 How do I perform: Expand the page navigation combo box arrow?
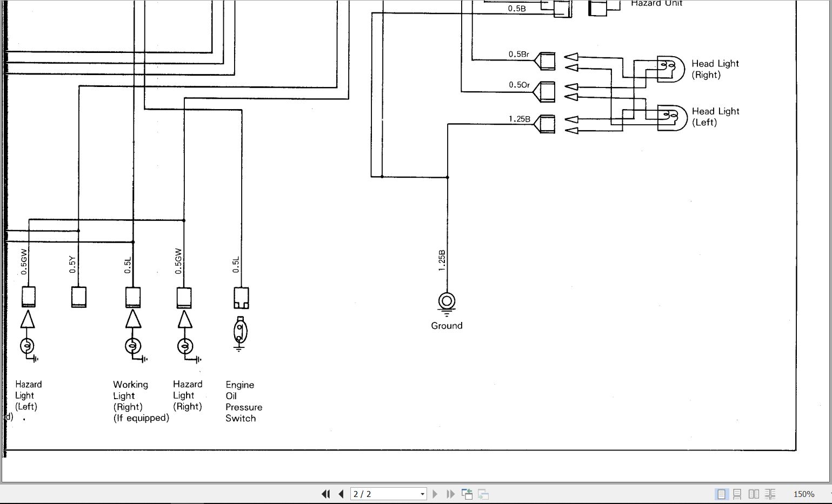point(422,494)
